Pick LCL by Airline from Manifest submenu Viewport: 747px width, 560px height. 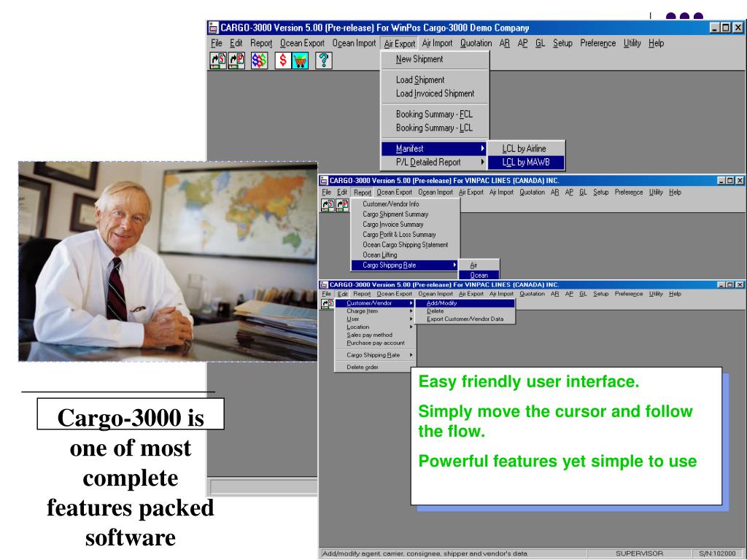click(x=527, y=149)
